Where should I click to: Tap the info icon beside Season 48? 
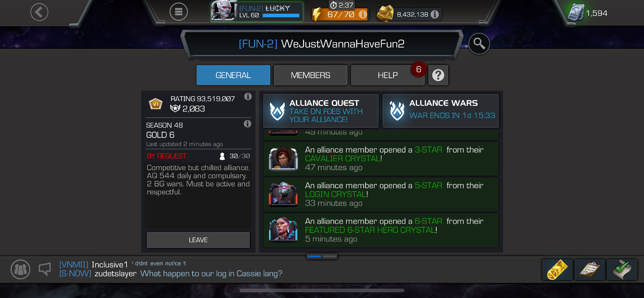coord(248,124)
